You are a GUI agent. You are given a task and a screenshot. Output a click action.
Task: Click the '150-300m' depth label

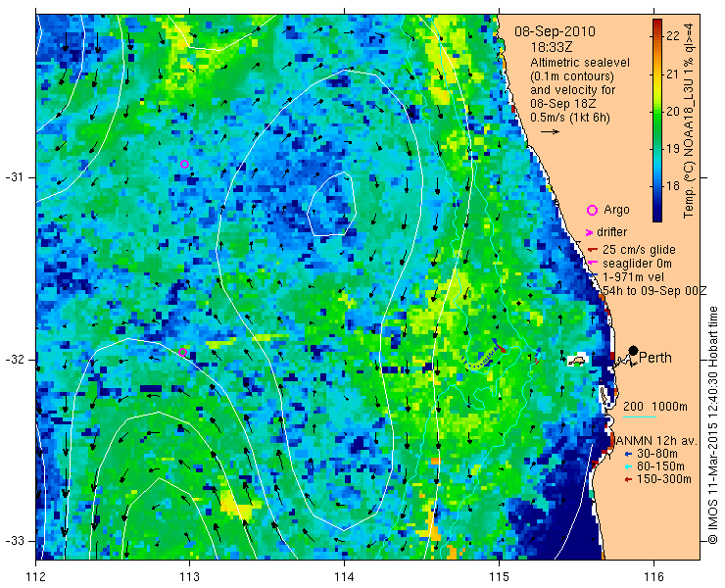coord(664,479)
